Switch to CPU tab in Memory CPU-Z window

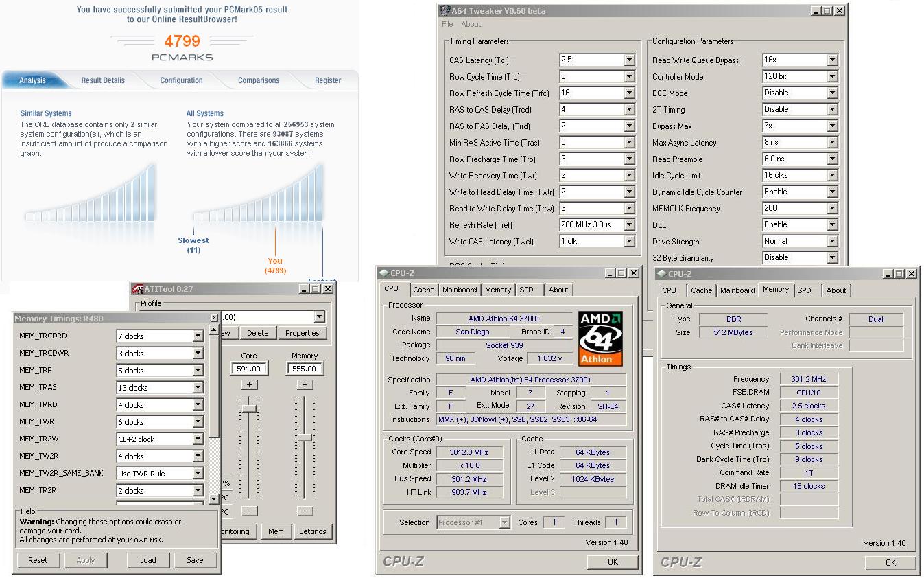tap(670, 290)
